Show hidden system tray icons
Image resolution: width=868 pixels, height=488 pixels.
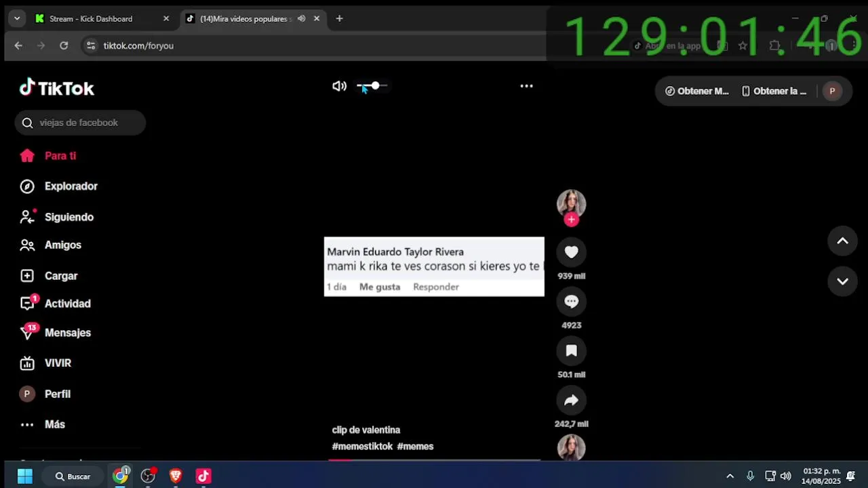(x=730, y=476)
